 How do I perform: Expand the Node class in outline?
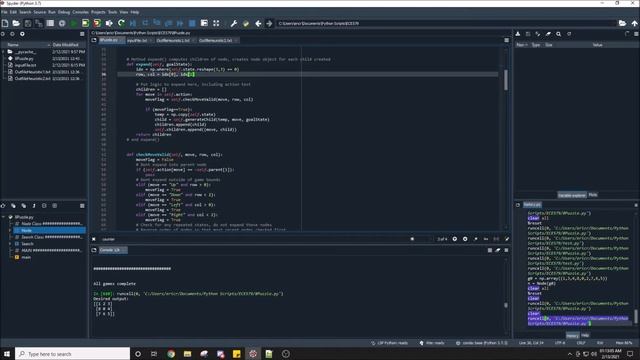pyautogui.click(x=10, y=231)
